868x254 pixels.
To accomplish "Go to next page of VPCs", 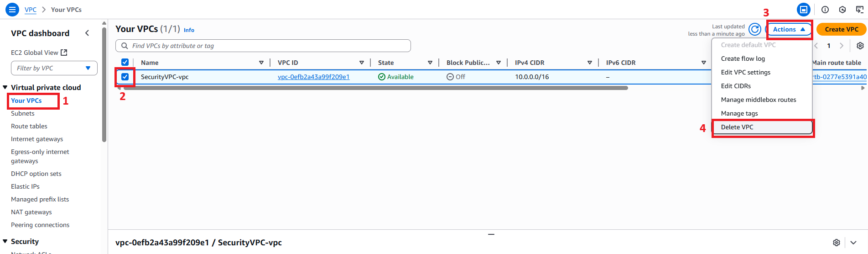I will [x=842, y=46].
